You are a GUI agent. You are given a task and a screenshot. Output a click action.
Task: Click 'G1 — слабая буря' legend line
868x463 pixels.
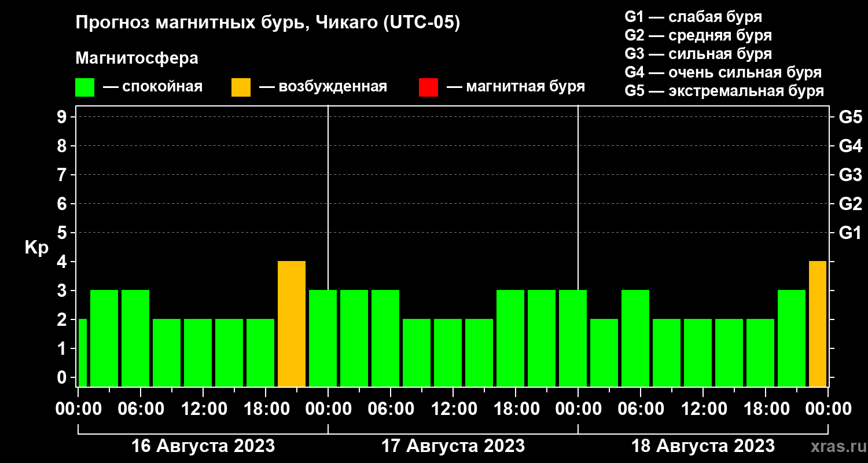tap(693, 16)
